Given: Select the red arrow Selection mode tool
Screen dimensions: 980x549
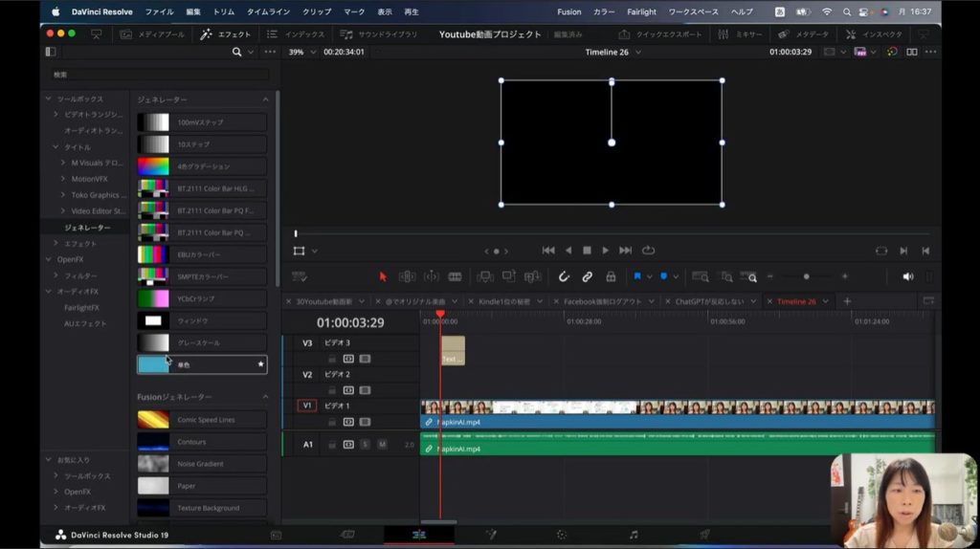Looking at the screenshot, I should tap(383, 276).
